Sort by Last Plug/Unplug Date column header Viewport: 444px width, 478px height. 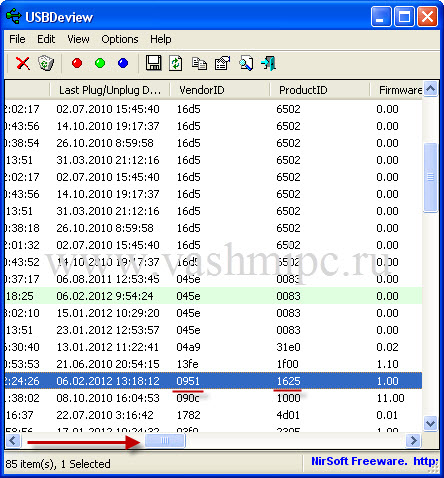110,90
